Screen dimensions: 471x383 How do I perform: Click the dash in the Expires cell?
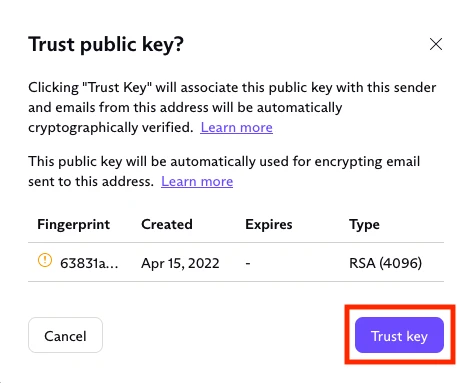tap(248, 263)
